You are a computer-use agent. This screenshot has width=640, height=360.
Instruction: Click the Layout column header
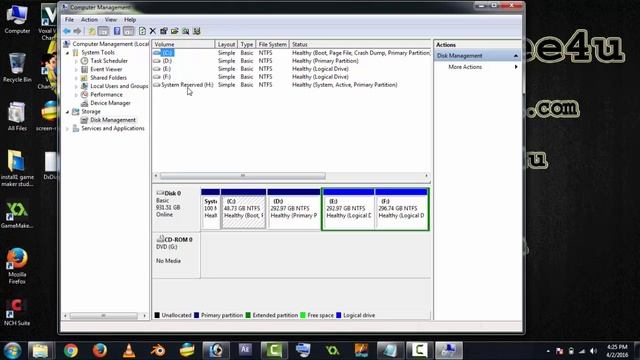(226, 44)
